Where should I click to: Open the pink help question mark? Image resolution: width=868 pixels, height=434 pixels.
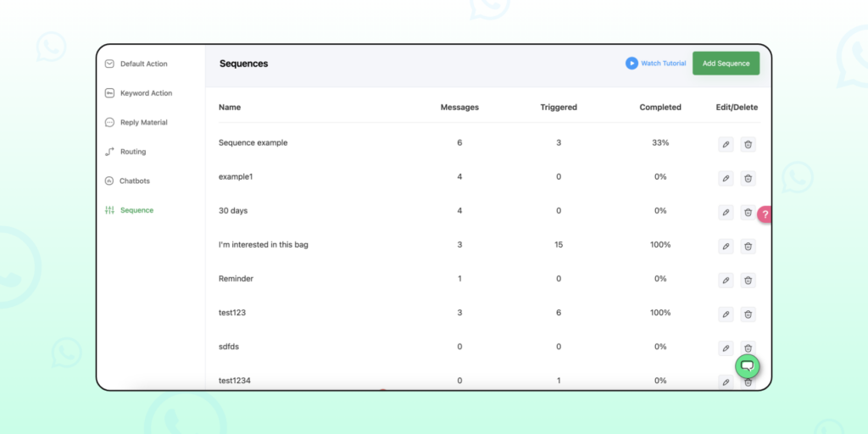[765, 214]
